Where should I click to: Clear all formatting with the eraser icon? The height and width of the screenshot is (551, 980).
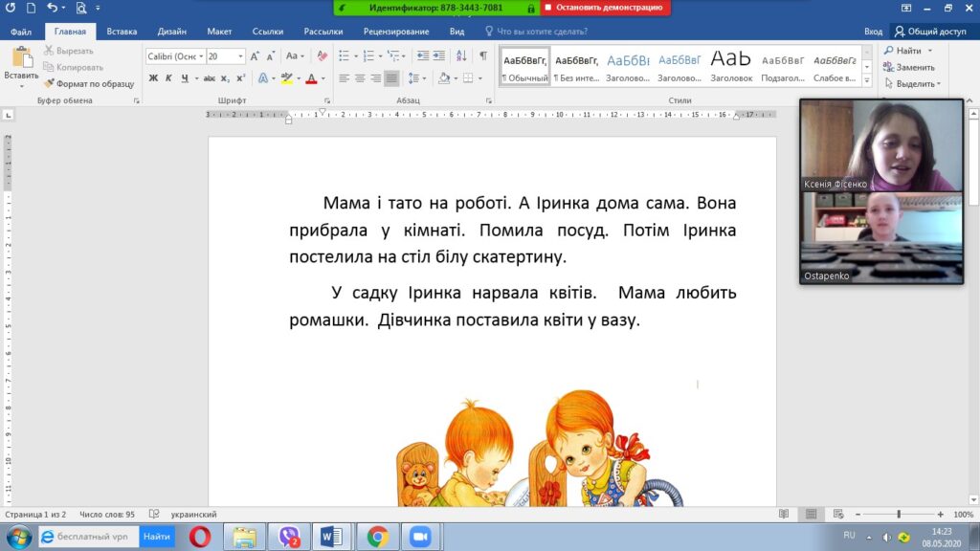(322, 56)
